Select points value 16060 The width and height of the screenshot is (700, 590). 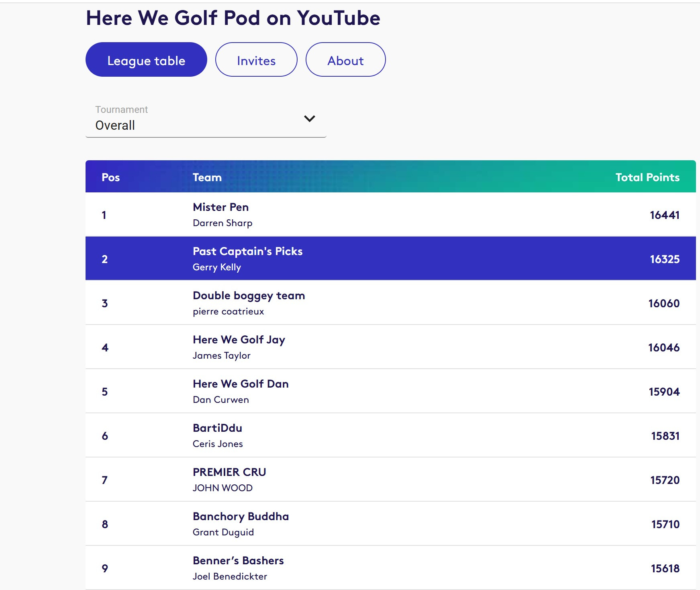pos(664,303)
